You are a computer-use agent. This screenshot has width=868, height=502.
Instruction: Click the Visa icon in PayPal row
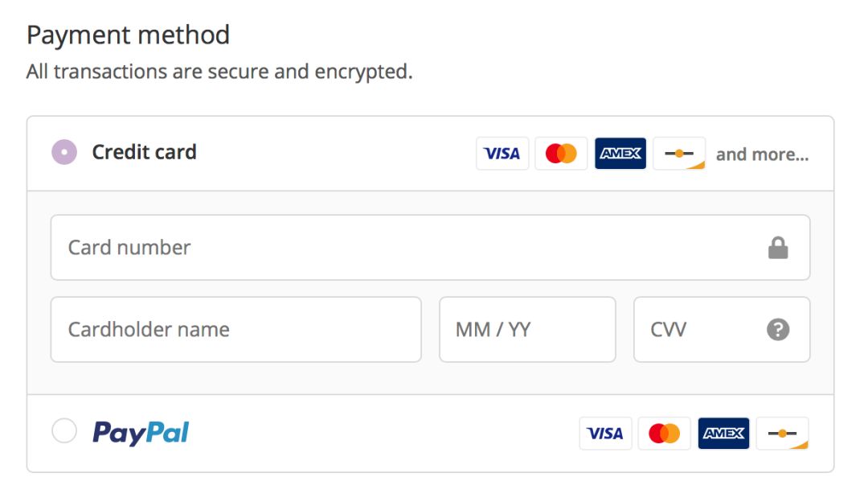point(605,434)
